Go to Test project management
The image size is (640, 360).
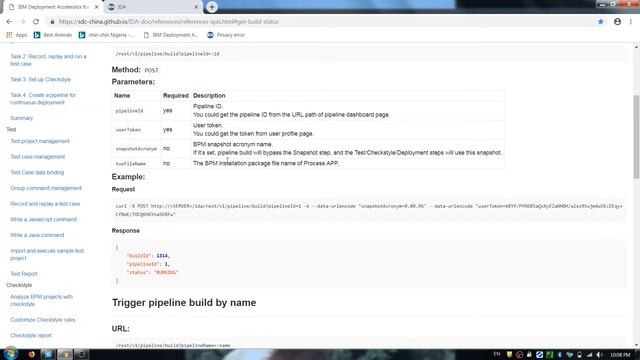point(40,141)
